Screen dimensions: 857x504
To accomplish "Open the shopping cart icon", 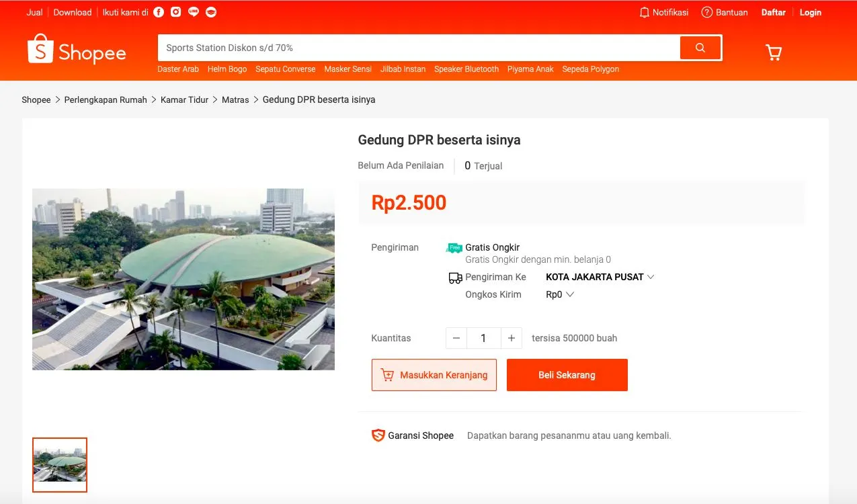I will (773, 52).
